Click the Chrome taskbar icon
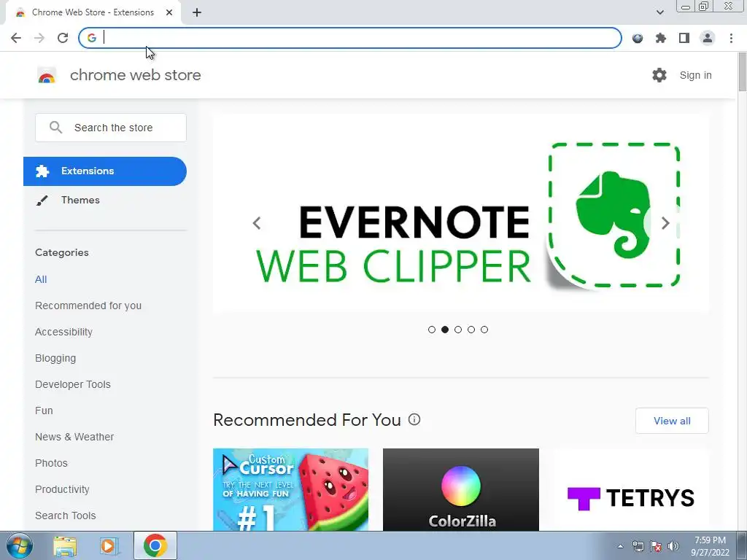The image size is (747, 560). point(155,545)
